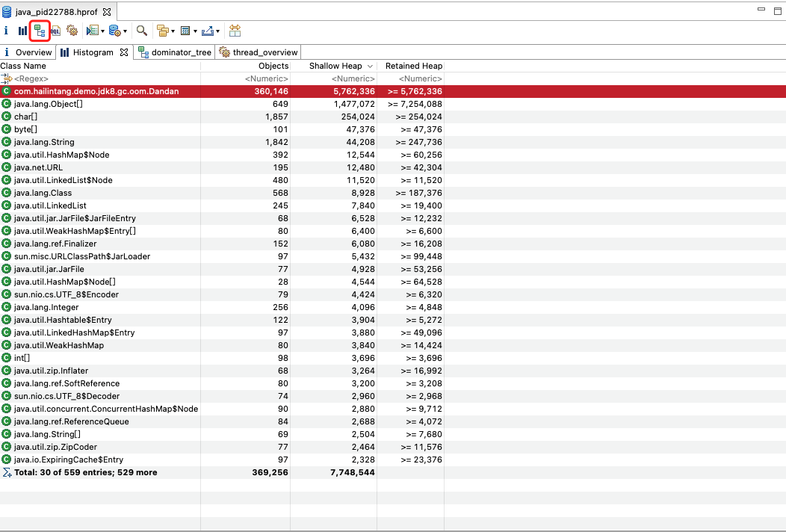
Task: Click the sum icon on the Total row
Action: 7,472
